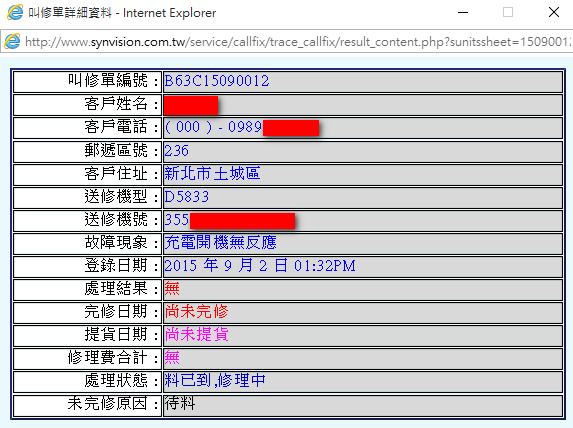Click fault description 充電開機無反應
The image size is (573, 428).
(220, 242)
